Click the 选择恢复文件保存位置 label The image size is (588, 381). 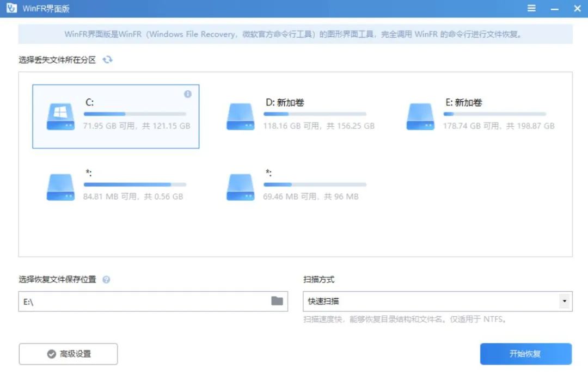[x=57, y=279]
